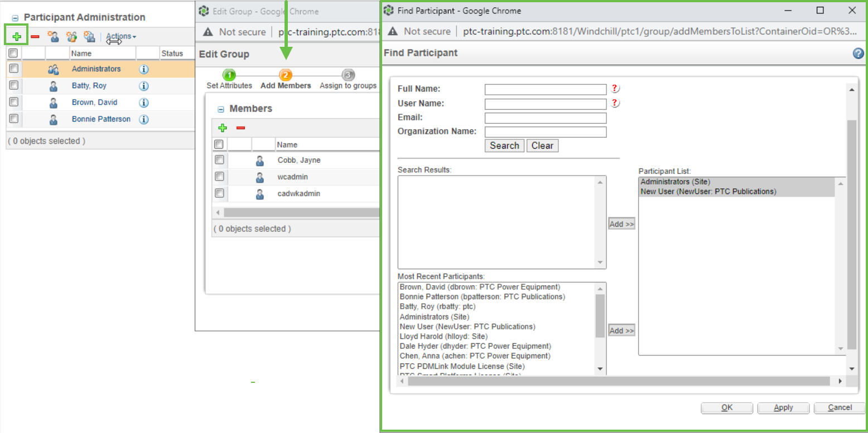
Task: Click the help icon beside Full Name field
Action: coord(615,89)
